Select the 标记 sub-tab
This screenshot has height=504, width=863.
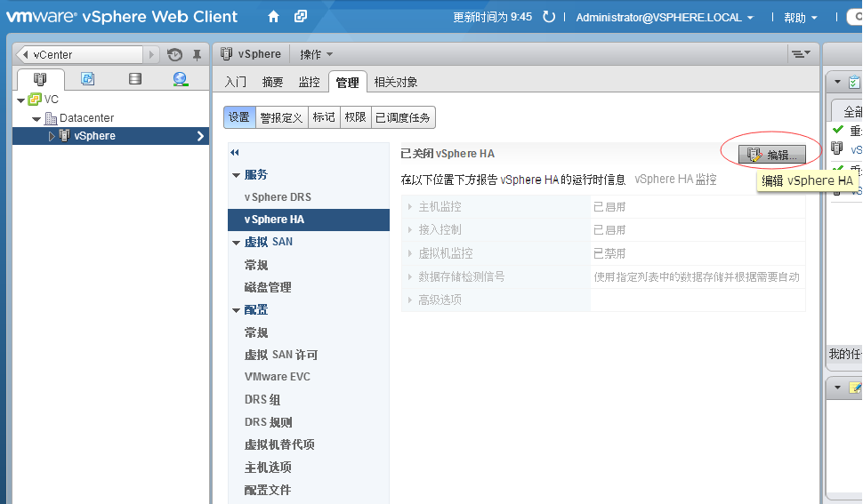(x=324, y=117)
